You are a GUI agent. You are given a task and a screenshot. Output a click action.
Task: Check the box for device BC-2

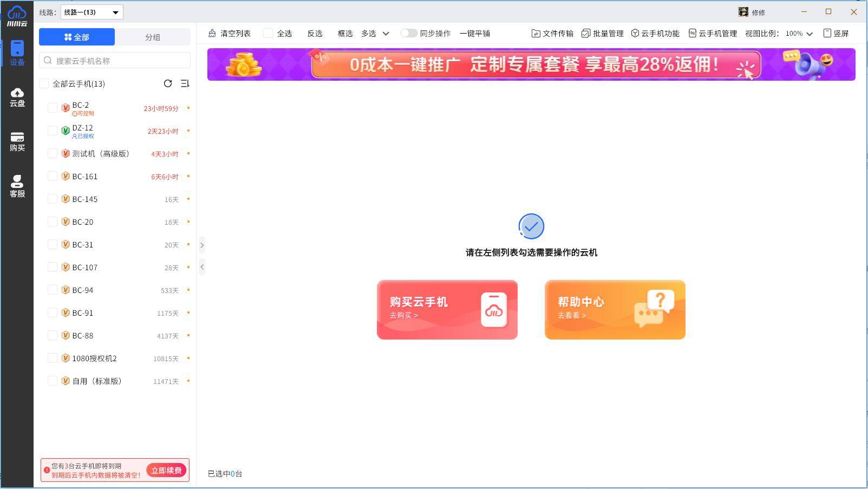click(x=53, y=108)
